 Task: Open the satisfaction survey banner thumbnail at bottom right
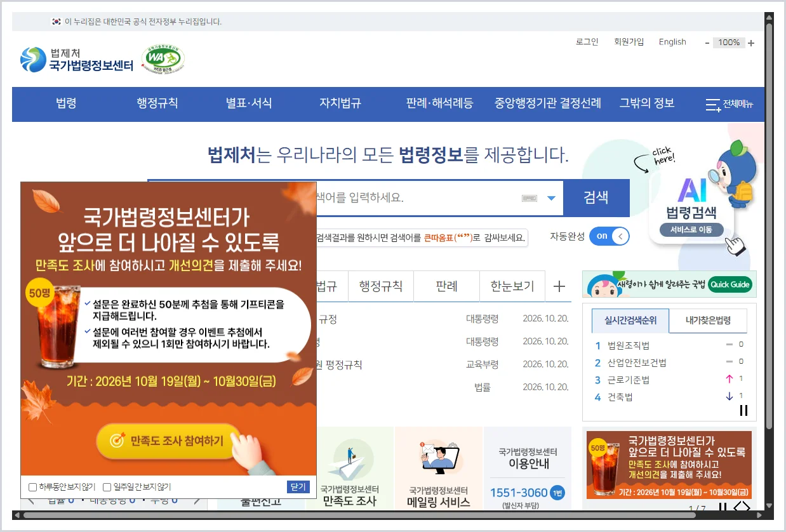click(669, 465)
